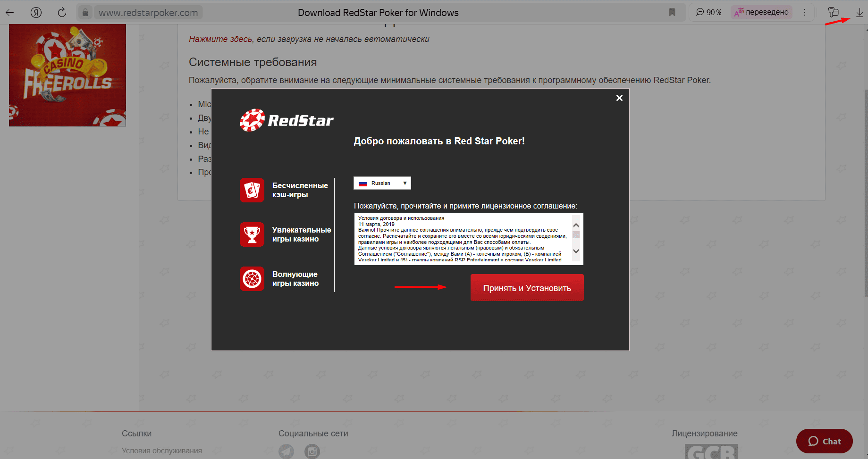Bookmark this page with the bookmark icon
868x459 pixels.
click(x=672, y=12)
